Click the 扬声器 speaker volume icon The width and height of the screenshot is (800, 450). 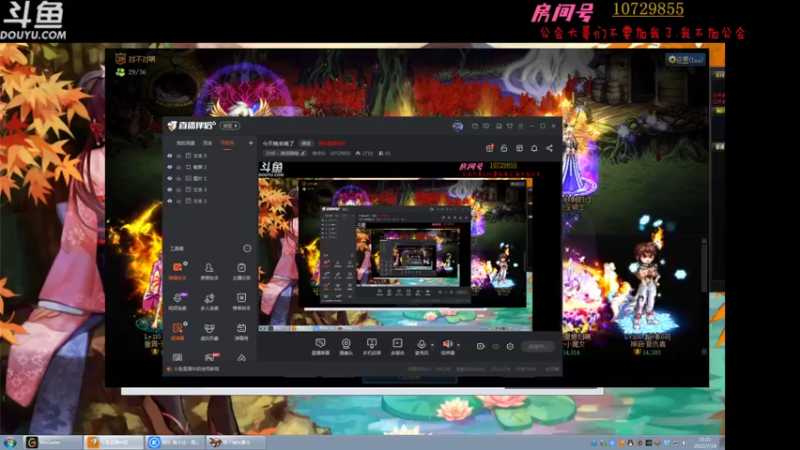tap(447, 346)
